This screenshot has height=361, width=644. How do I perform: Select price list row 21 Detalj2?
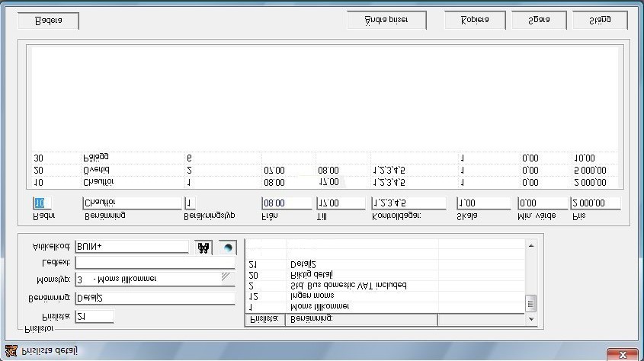pos(385,264)
